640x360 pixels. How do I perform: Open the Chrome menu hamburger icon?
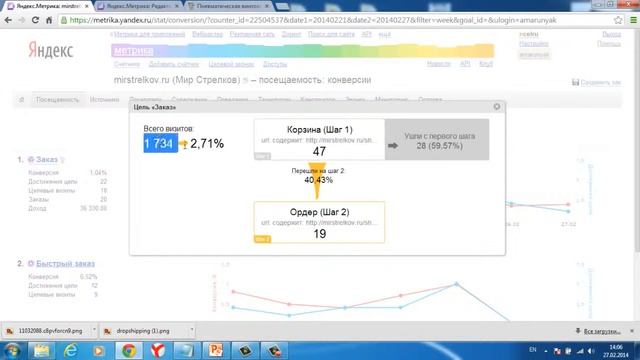coord(633,20)
